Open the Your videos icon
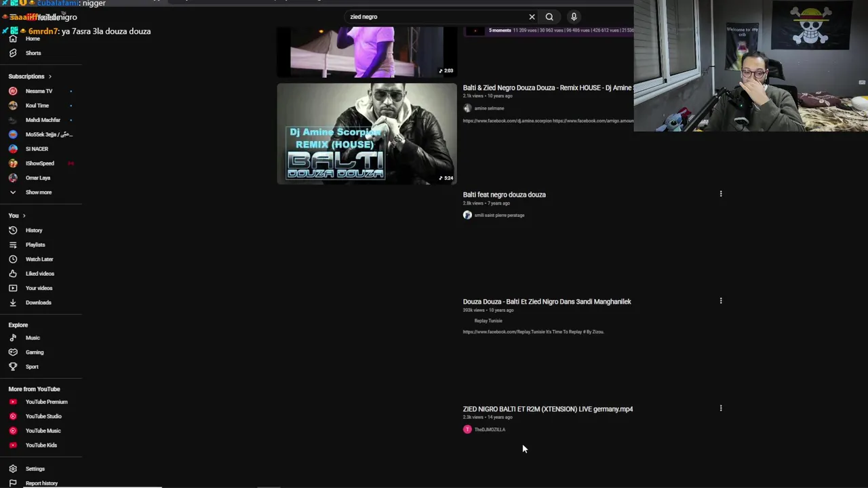The width and height of the screenshot is (868, 488). [x=13, y=288]
